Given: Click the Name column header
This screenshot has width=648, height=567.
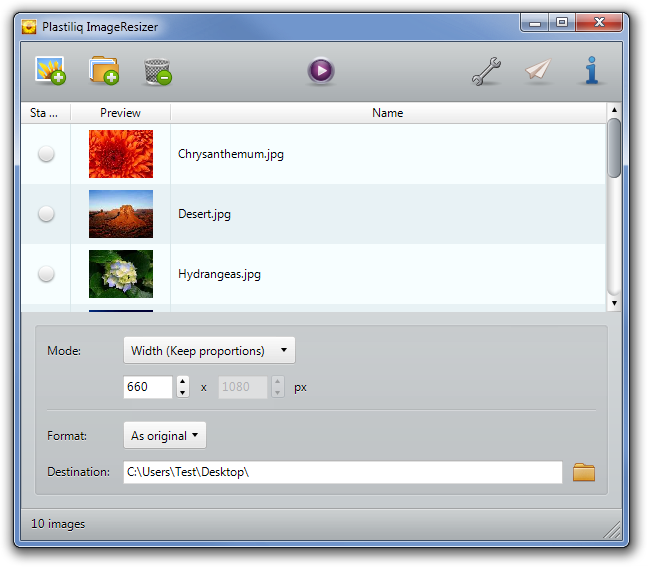Looking at the screenshot, I should [x=387, y=113].
